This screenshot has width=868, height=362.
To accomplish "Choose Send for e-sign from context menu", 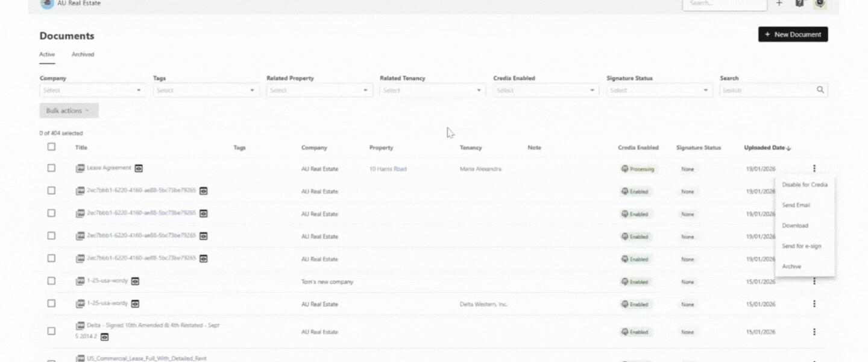I will point(801,246).
